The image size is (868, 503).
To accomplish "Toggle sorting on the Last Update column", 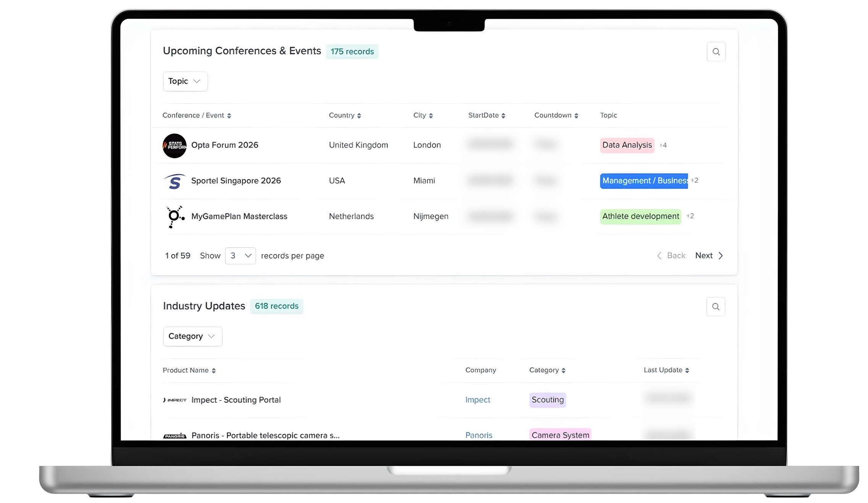I will [687, 370].
